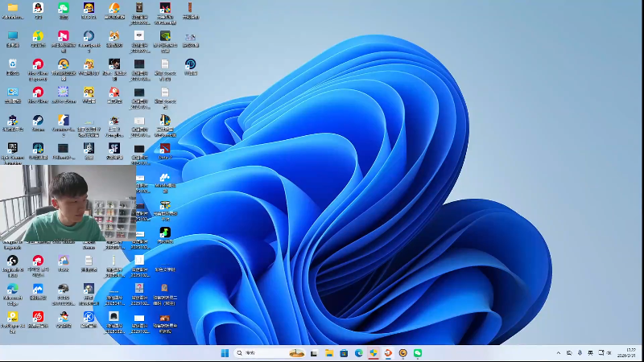Switch to WeChat in the taskbar

(418, 353)
